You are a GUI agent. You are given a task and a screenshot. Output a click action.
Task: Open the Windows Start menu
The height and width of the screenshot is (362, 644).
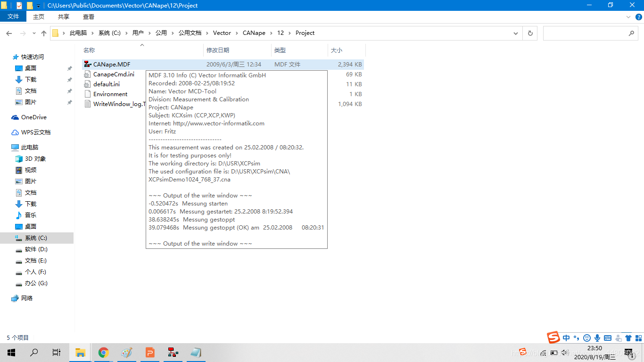pos(11,353)
